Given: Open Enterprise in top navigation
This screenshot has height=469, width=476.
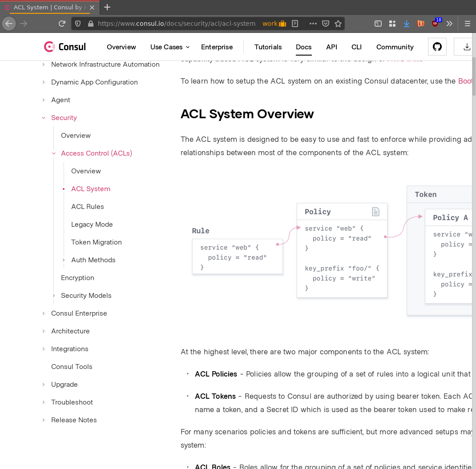Looking at the screenshot, I should click(217, 47).
